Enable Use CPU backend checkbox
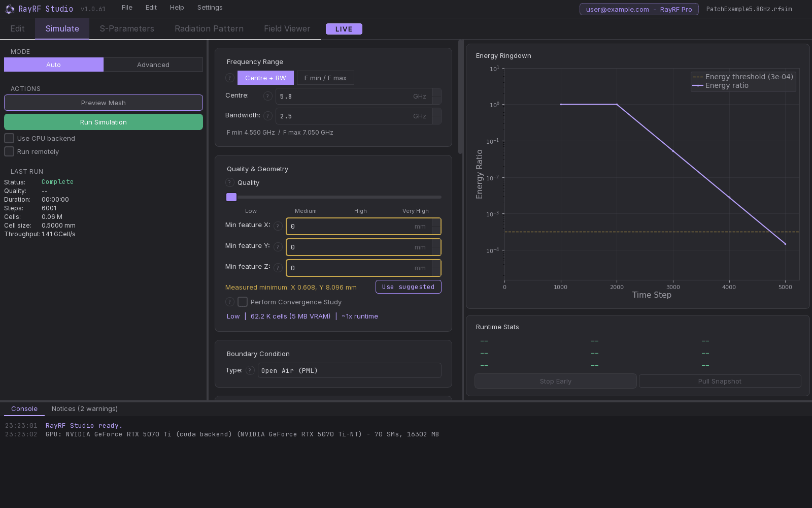This screenshot has height=508, width=812. [9, 138]
